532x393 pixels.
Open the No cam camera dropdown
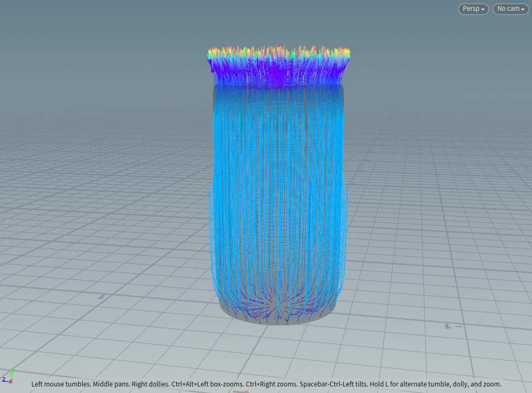tap(510, 9)
